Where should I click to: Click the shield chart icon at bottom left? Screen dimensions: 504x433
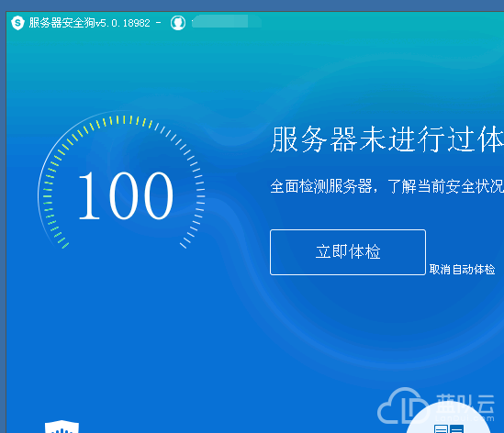click(x=62, y=427)
